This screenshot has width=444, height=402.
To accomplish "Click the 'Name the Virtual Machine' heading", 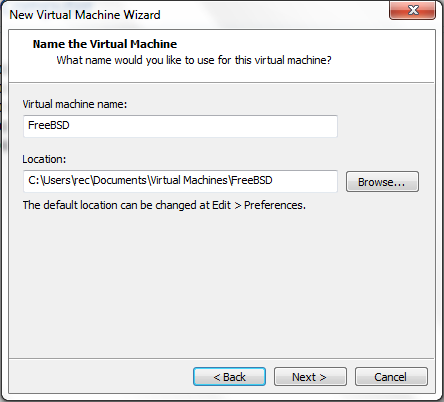I will 105,44.
